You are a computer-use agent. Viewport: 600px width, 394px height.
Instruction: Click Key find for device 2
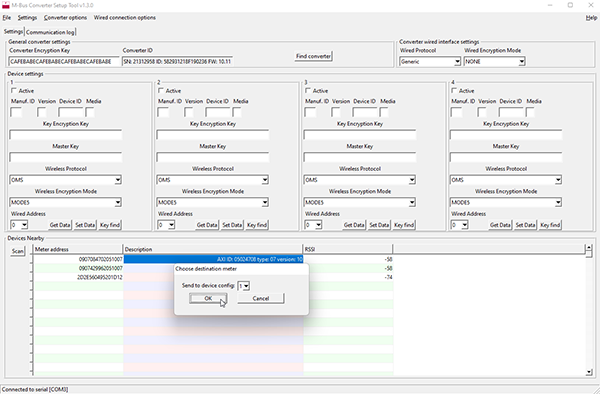257,225
